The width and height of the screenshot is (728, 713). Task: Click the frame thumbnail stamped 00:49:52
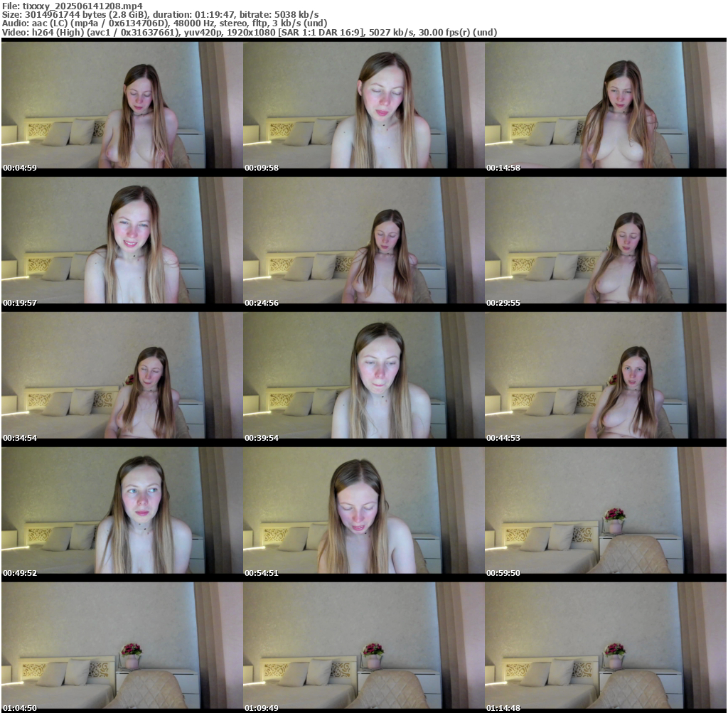122,510
